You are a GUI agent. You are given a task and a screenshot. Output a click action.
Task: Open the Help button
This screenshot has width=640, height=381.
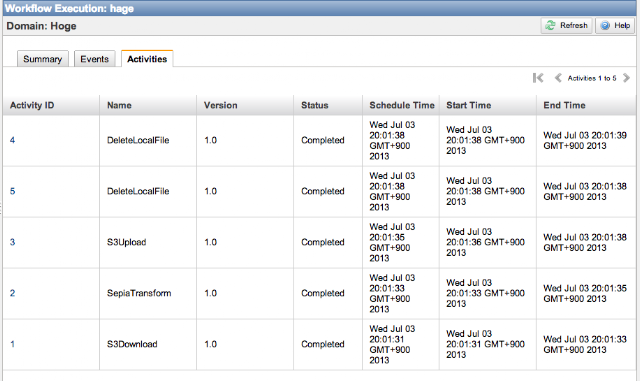615,26
